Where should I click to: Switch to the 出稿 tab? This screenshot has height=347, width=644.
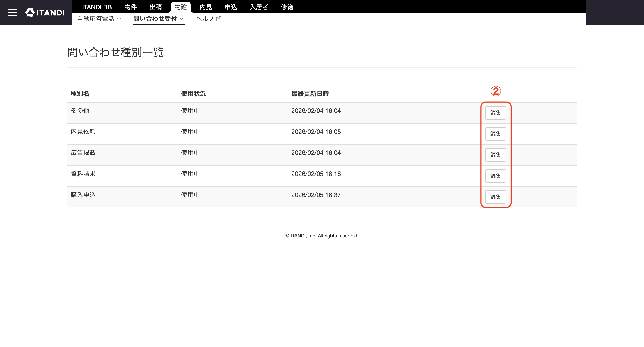tap(155, 7)
